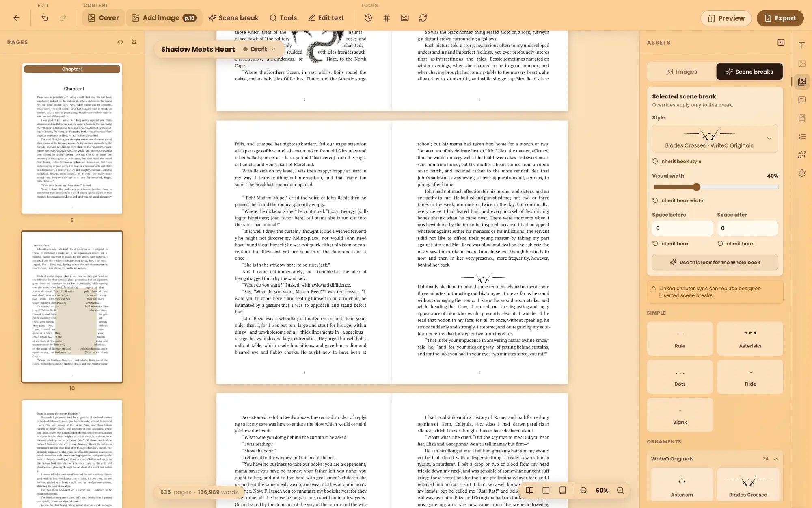Viewport: 812px width, 508px height.
Task: Select page 9 Chapter I thumbnail
Action: coord(72,139)
